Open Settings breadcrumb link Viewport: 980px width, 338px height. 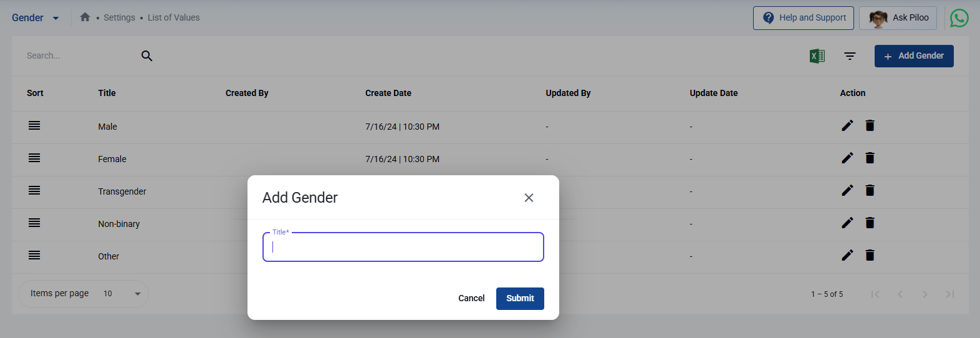(119, 17)
